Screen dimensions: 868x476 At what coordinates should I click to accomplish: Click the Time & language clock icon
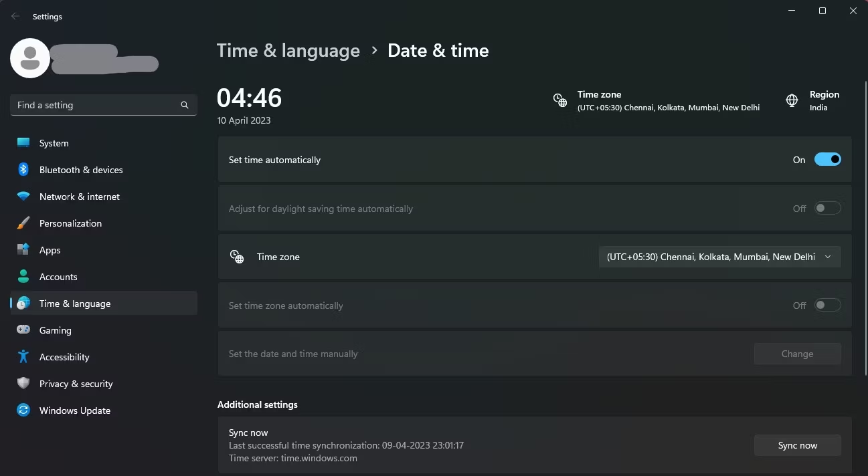23,304
